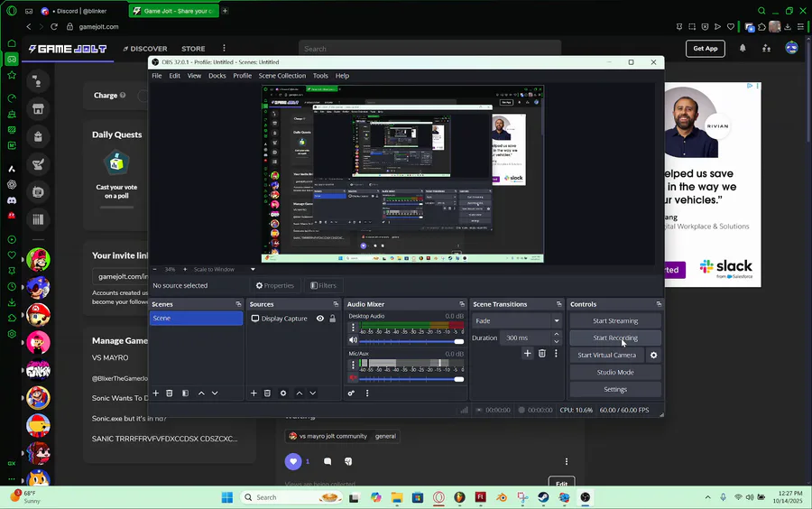Switch to Discord browser tab
This screenshot has width=812, height=509.
(81, 11)
